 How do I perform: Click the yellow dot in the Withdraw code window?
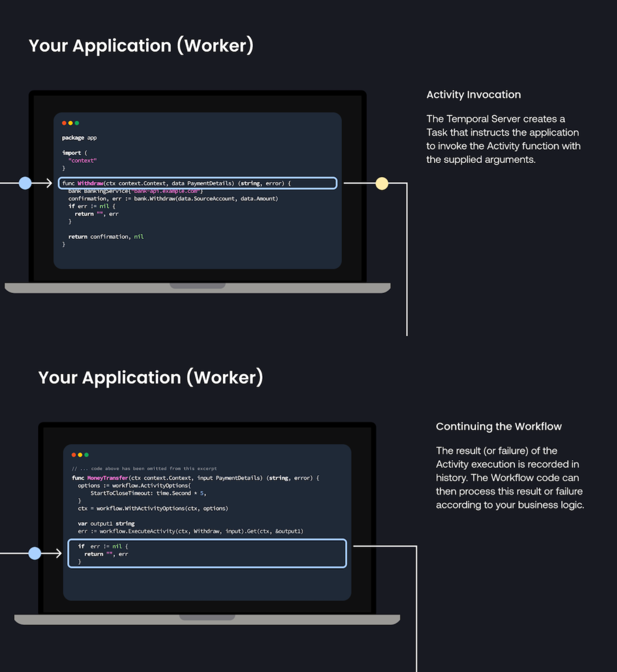pos(71,123)
